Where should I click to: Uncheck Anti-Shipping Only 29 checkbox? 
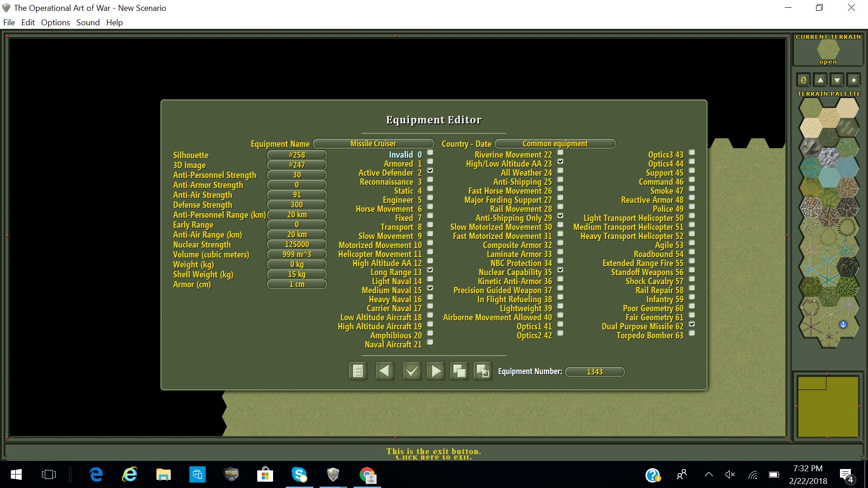[560, 216]
